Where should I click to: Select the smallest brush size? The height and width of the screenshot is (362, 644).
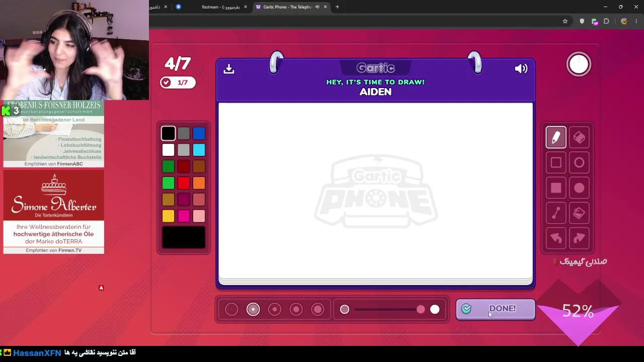click(231, 309)
